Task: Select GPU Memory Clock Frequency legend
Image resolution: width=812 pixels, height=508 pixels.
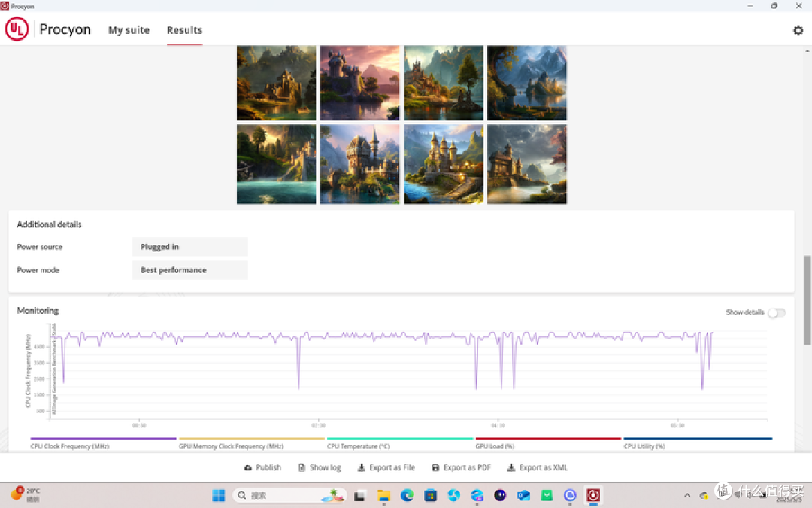Action: pos(252,443)
